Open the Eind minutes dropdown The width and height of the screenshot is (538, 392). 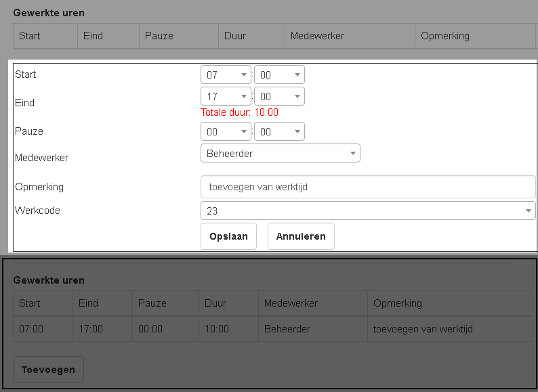(279, 97)
